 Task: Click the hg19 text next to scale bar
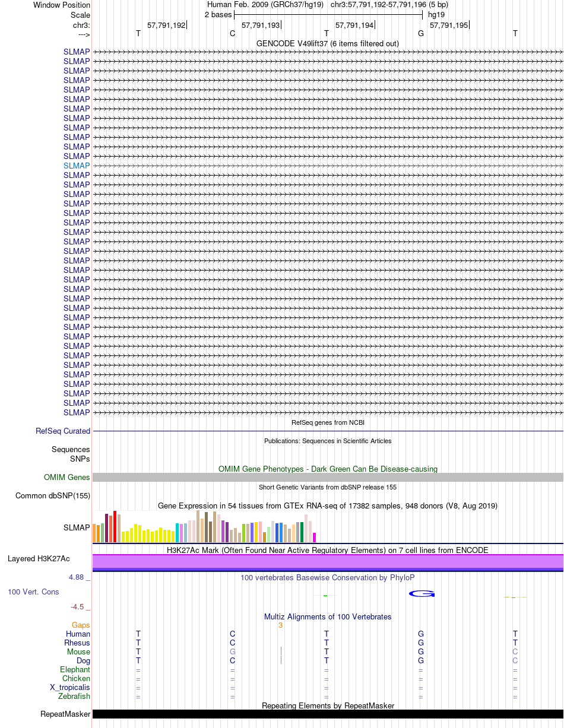pyautogui.click(x=436, y=14)
